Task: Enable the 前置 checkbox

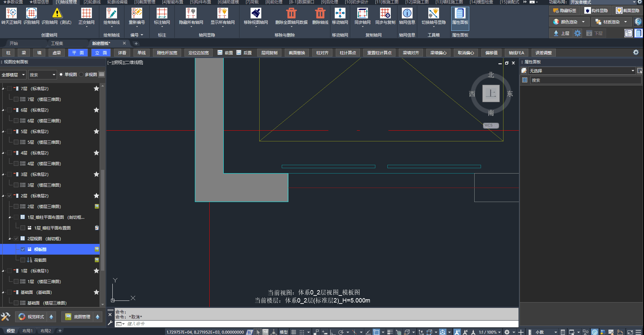Action: pyautogui.click(x=220, y=53)
